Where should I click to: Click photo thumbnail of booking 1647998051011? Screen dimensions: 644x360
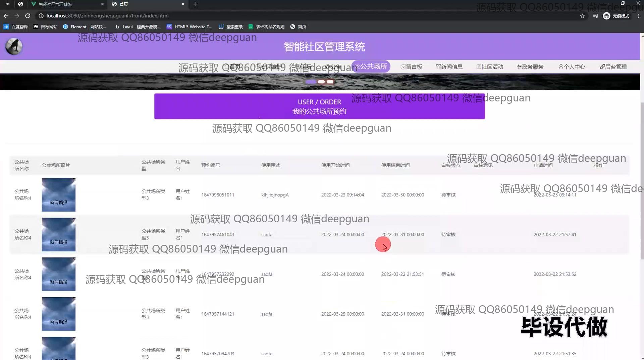click(59, 195)
